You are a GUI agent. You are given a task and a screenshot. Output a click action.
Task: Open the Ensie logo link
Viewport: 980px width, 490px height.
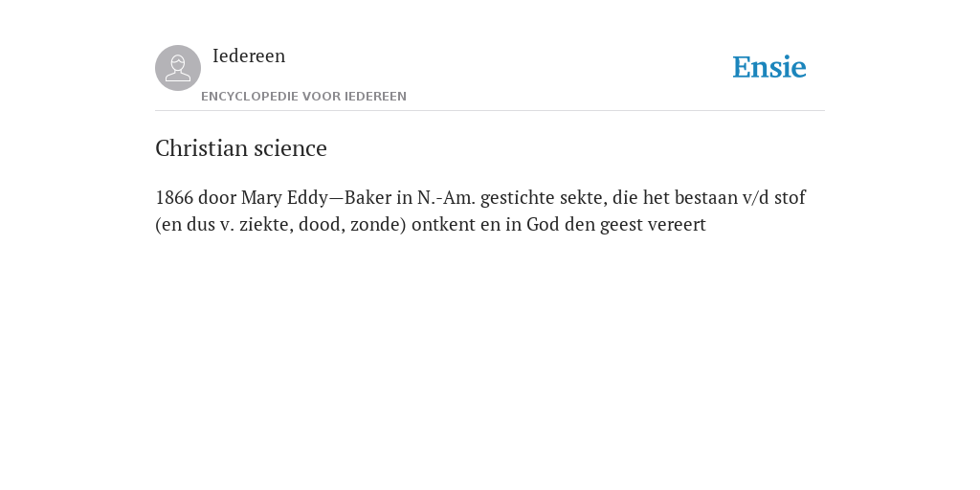[769, 67]
